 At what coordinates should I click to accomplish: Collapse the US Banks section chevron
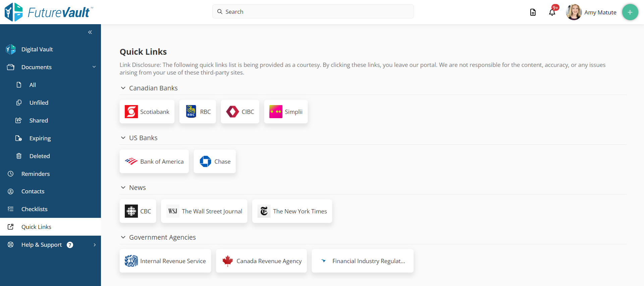pos(123,138)
